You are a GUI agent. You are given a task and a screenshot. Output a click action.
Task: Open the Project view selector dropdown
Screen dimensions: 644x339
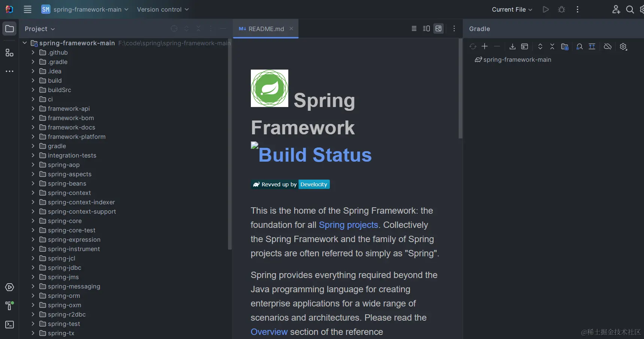pyautogui.click(x=40, y=29)
